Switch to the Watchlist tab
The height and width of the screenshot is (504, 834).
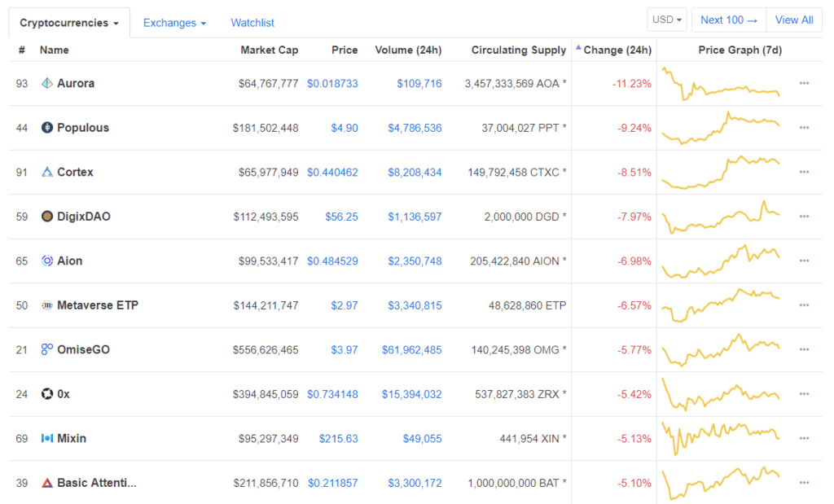click(x=252, y=23)
